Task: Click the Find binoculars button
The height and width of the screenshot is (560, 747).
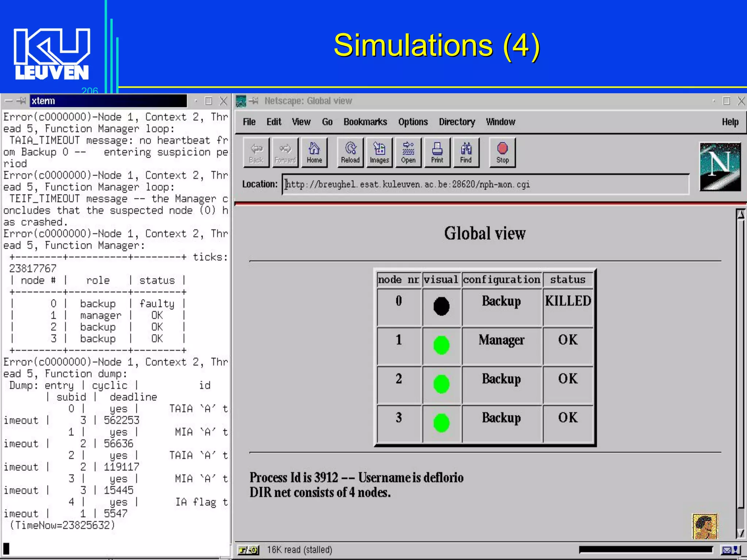Action: tap(466, 152)
